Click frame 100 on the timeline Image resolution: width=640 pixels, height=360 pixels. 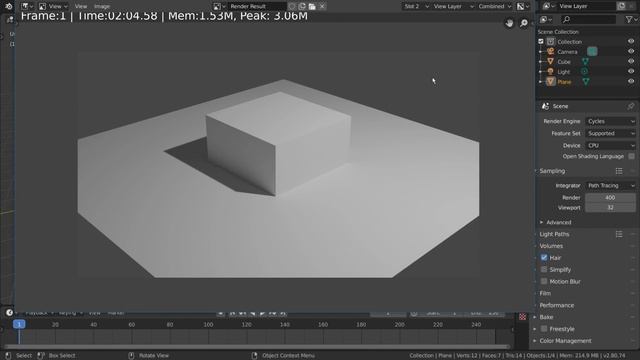coord(208,324)
